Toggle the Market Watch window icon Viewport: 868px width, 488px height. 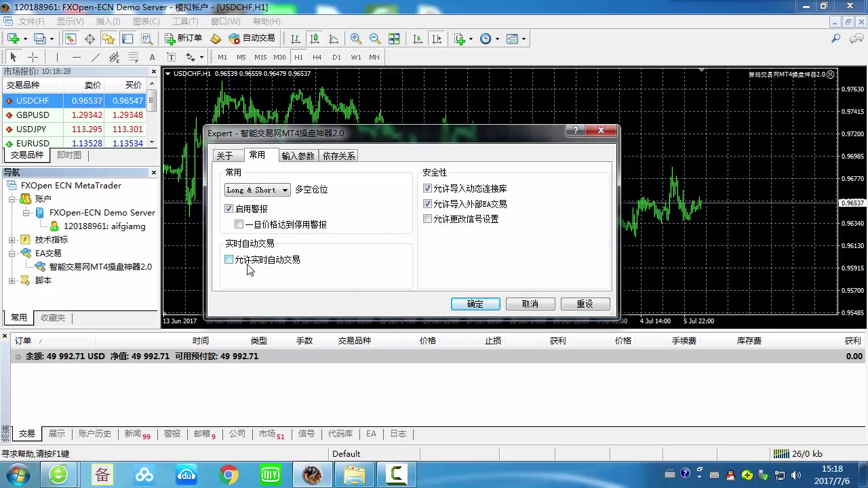click(71, 39)
